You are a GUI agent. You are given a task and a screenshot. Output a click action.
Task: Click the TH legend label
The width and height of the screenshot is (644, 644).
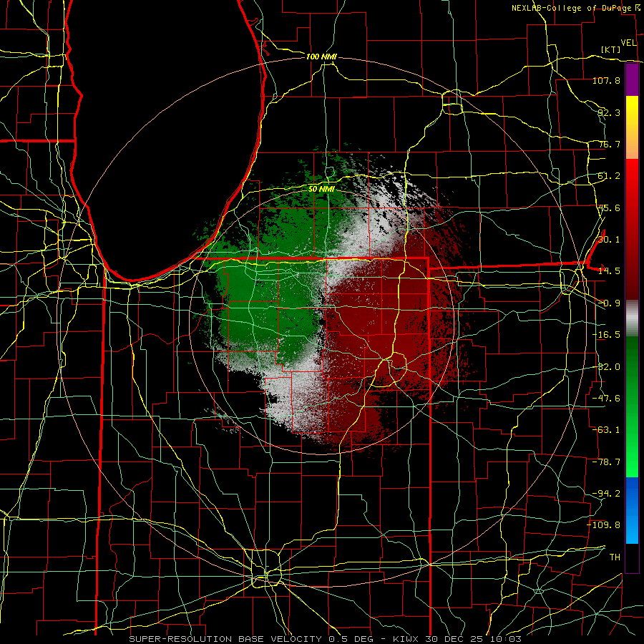(x=615, y=557)
